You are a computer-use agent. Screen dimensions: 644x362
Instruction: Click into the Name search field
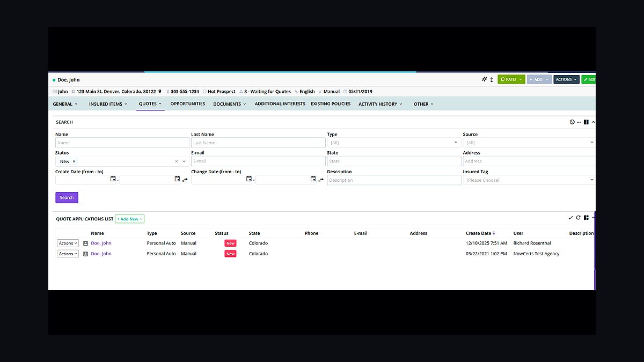pyautogui.click(x=122, y=143)
